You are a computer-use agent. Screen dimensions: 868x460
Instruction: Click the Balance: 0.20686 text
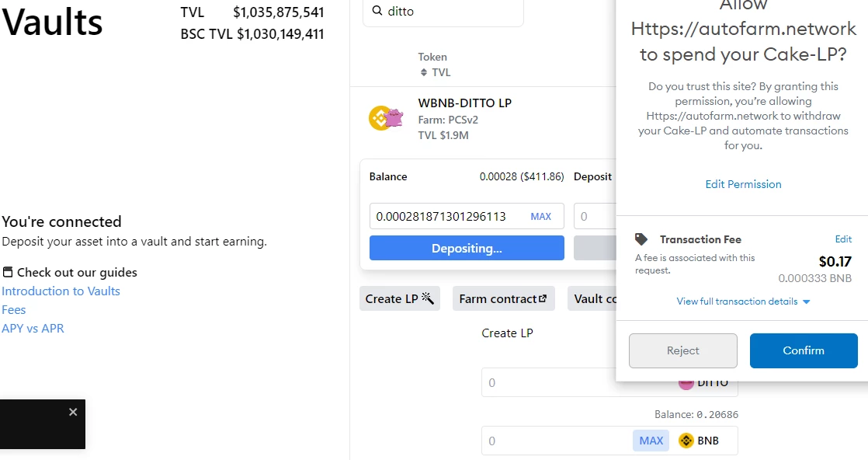696,415
